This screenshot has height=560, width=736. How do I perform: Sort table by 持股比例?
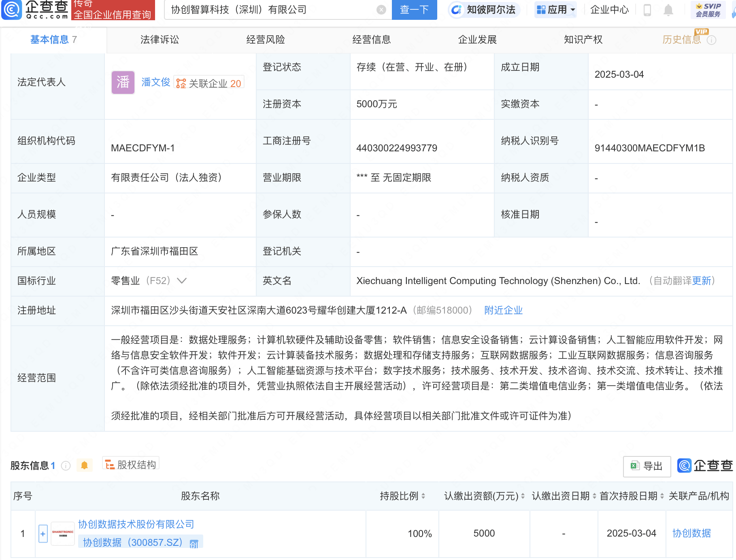click(423, 496)
